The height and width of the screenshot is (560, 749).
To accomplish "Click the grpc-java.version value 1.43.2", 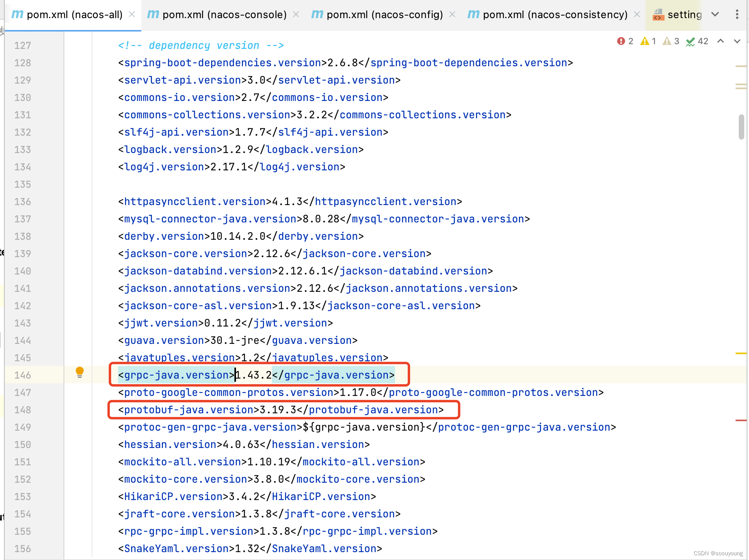I will (x=254, y=375).
